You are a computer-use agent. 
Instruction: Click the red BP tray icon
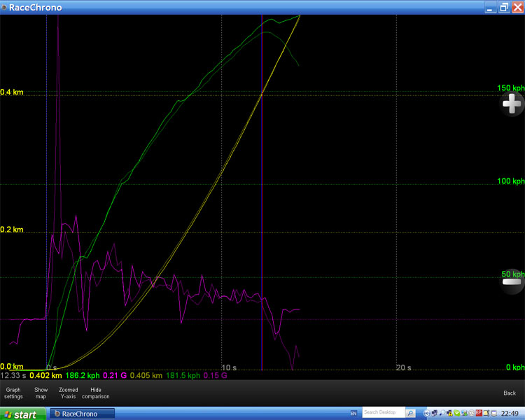tap(479, 413)
